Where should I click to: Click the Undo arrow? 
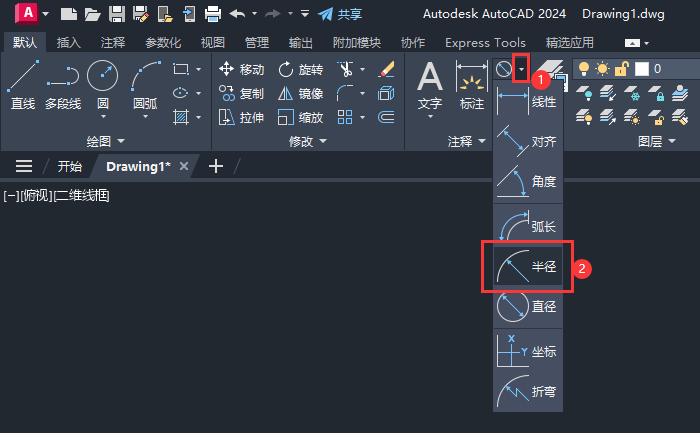coord(237,14)
